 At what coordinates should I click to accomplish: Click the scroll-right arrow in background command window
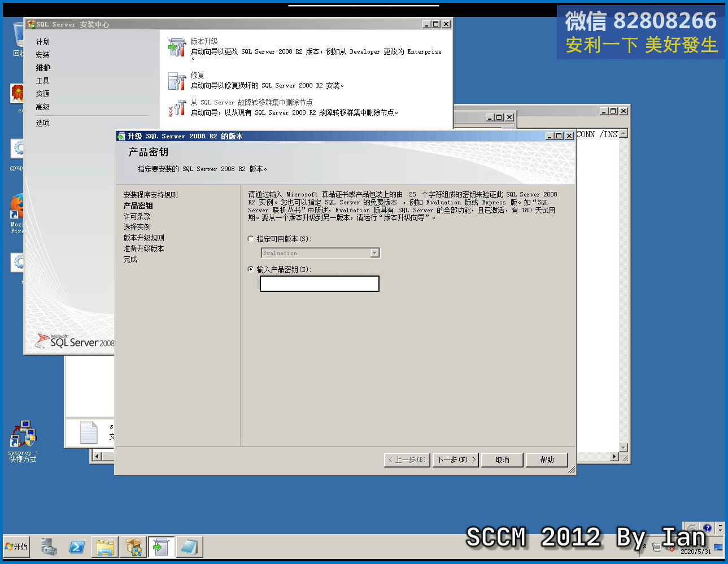click(x=615, y=456)
